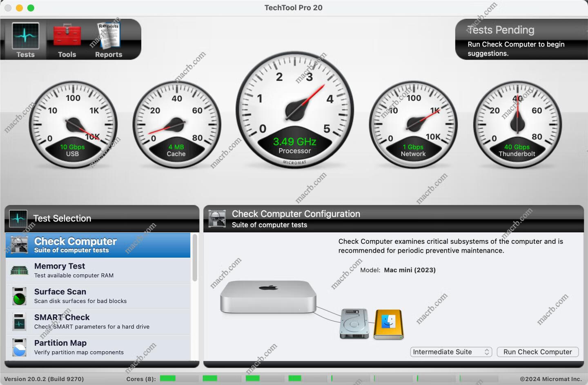Click the SMART Check drive icon
This screenshot has height=385, width=588.
click(19, 322)
